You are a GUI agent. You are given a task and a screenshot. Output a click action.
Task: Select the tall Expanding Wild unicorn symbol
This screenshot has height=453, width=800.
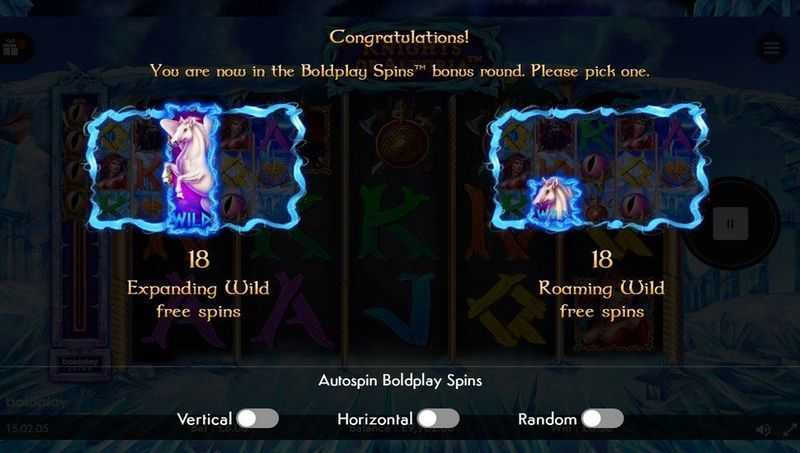tap(191, 169)
